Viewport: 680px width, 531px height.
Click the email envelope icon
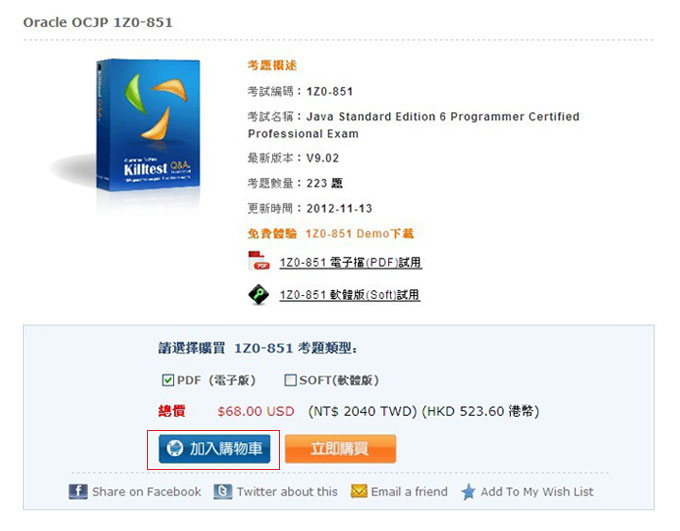click(x=359, y=491)
